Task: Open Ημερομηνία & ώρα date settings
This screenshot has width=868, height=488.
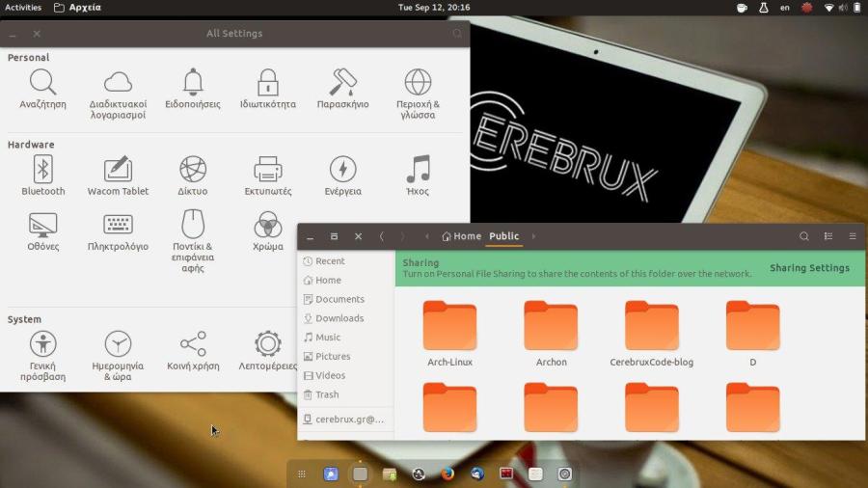Action: coord(118,356)
